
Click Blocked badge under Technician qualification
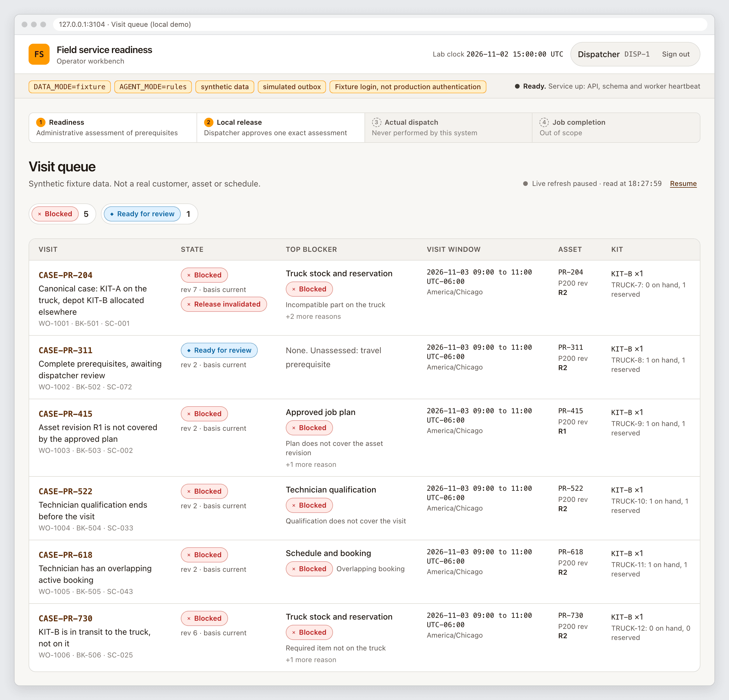click(309, 505)
